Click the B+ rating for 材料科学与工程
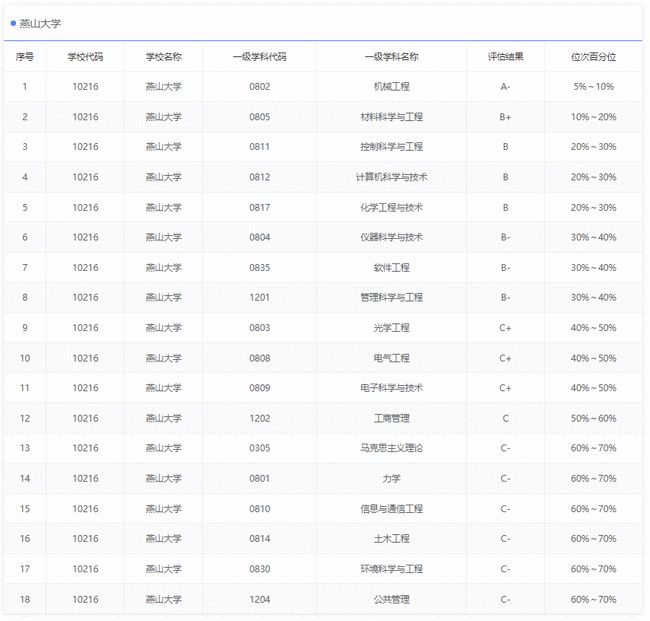The image size is (650, 621). [x=505, y=116]
